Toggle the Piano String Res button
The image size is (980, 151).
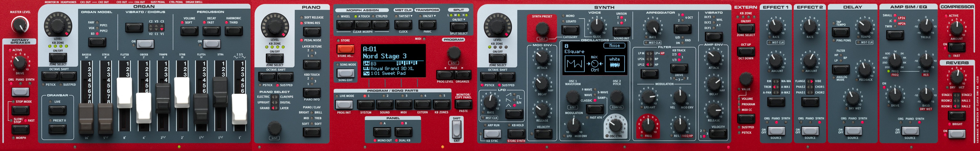tap(312, 32)
